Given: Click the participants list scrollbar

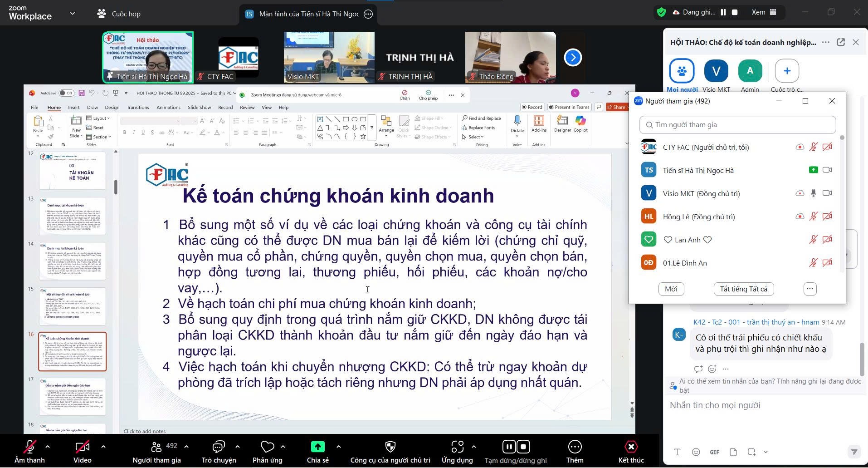Looking at the screenshot, I should click(x=842, y=204).
